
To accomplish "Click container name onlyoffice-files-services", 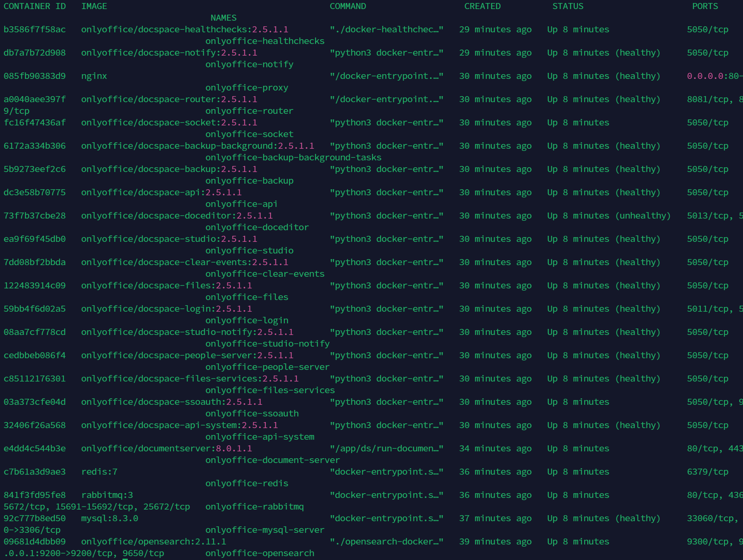I will click(x=270, y=390).
